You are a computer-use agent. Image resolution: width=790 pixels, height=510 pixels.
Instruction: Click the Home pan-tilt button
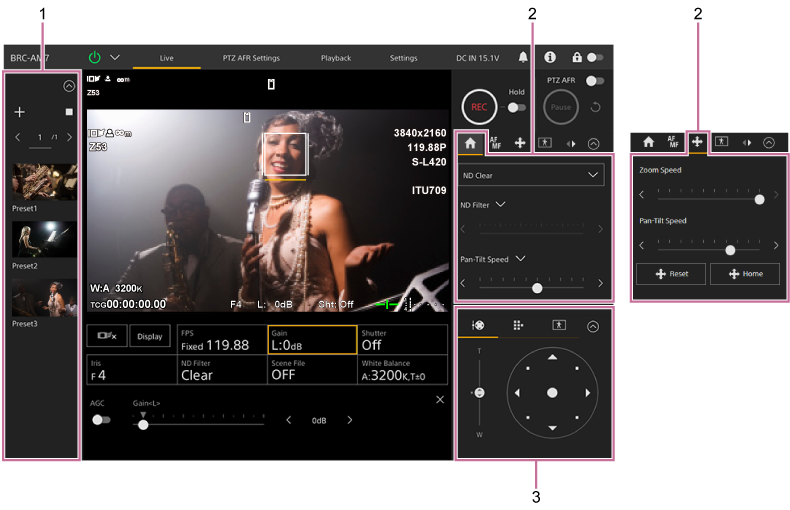pyautogui.click(x=745, y=274)
